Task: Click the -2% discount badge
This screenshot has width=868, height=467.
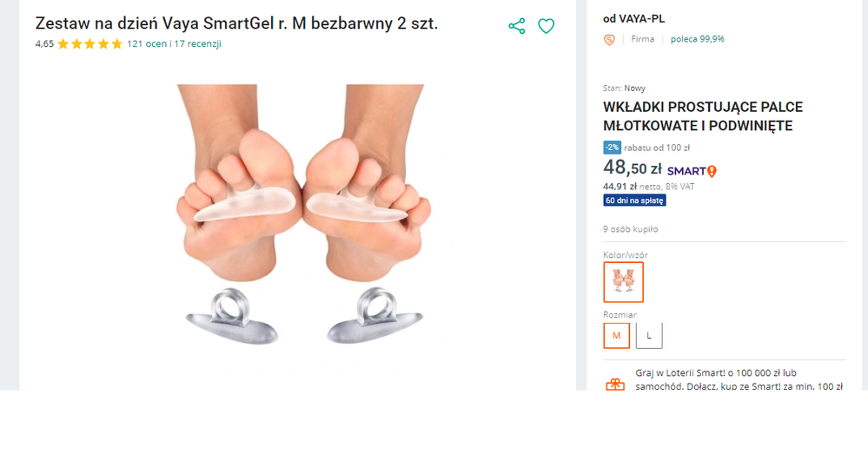Action: point(612,148)
